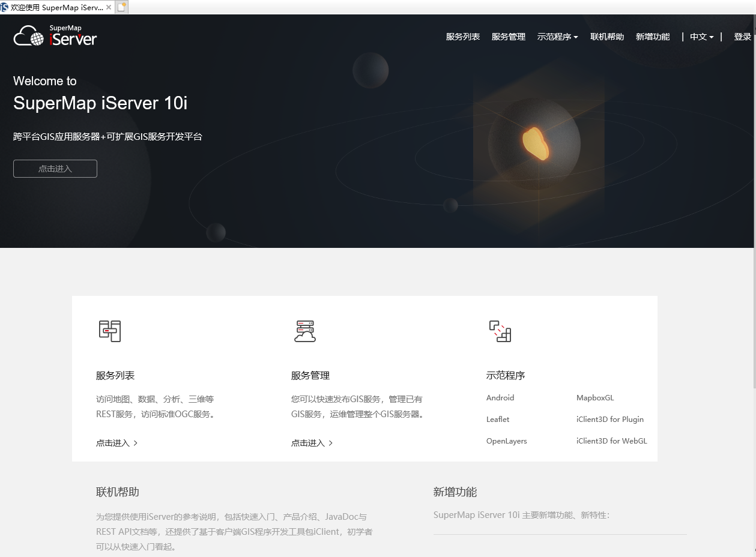756x557 pixels.
Task: Open the OpenLayers sample link
Action: (x=507, y=441)
